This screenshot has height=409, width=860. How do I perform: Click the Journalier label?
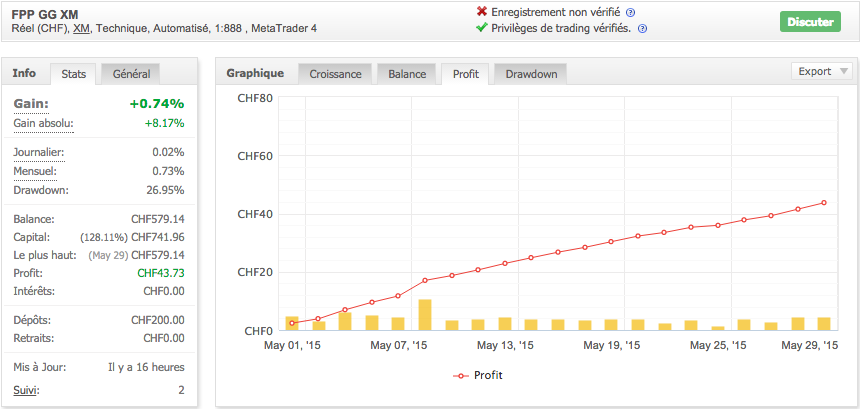pyautogui.click(x=39, y=152)
